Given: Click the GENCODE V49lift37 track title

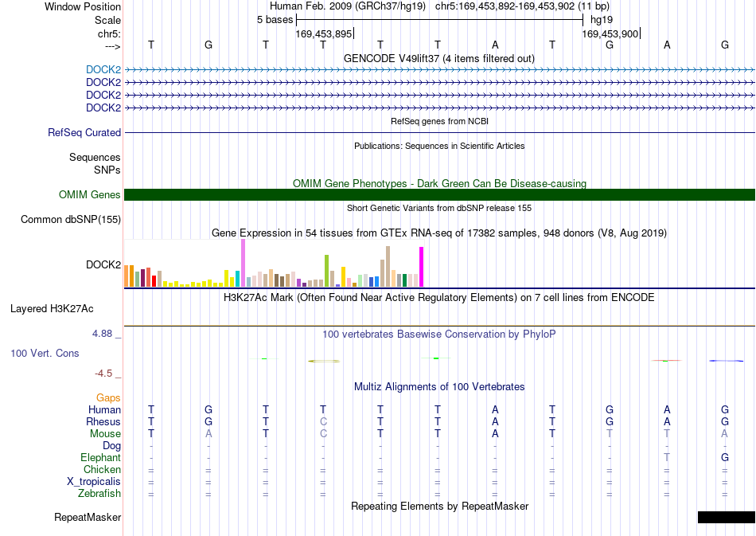Looking at the screenshot, I should click(x=439, y=59).
